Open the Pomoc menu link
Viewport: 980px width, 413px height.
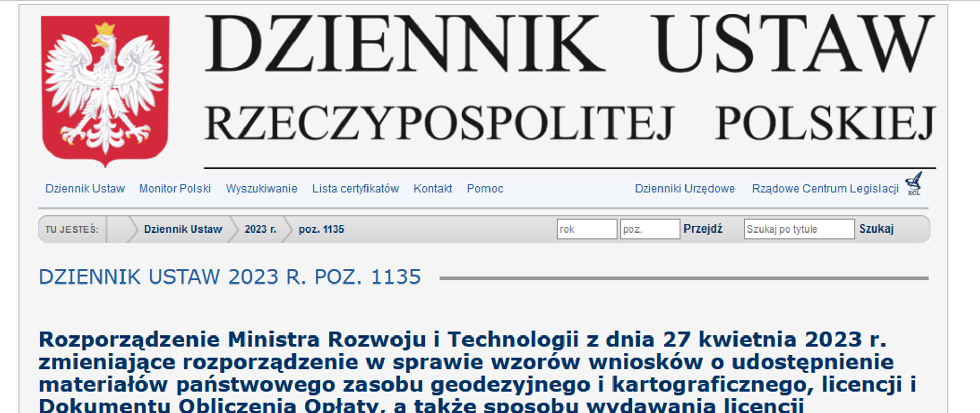point(485,189)
